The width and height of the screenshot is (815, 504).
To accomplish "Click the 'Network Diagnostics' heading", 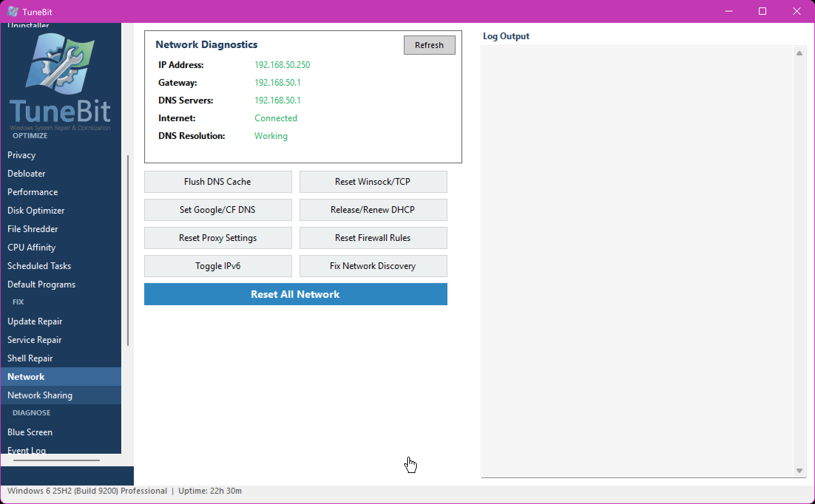I will point(206,44).
